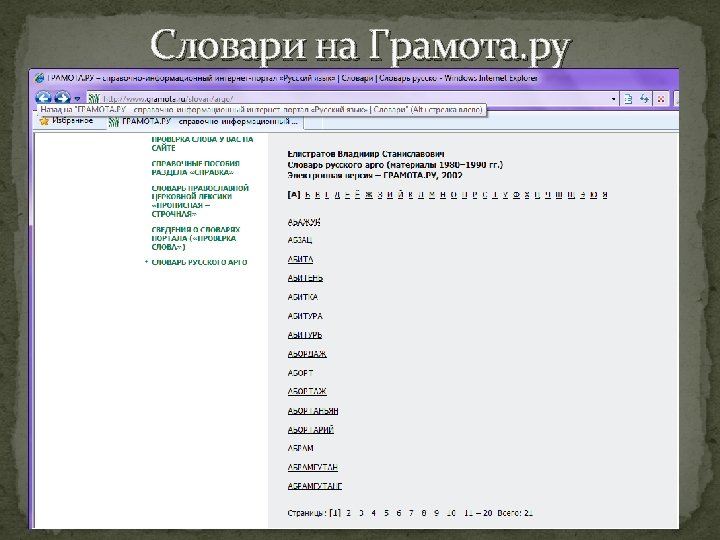Viewport: 720px width, 540px height.
Task: Select letter Ш in the alphabet index
Action: [x=558, y=195]
